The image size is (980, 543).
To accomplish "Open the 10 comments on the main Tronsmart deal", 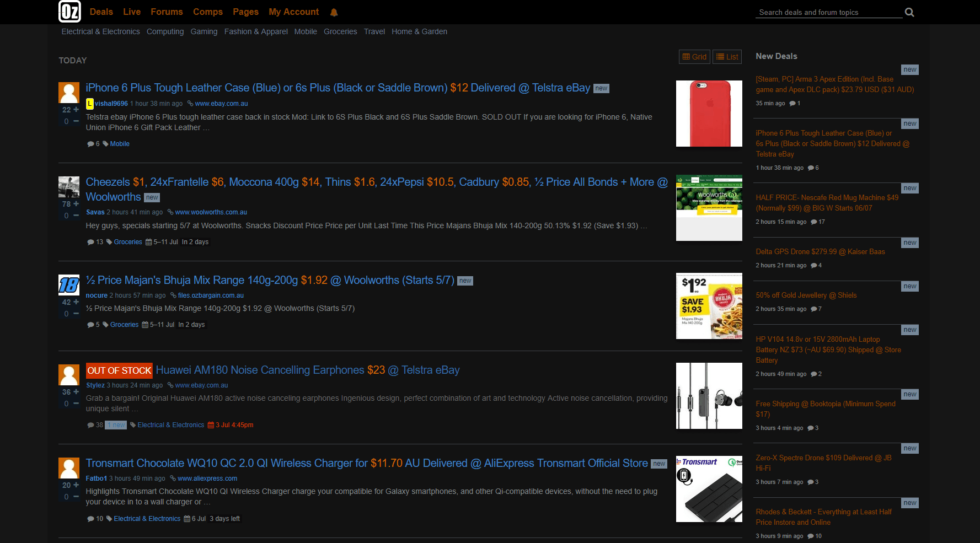I will click(95, 519).
